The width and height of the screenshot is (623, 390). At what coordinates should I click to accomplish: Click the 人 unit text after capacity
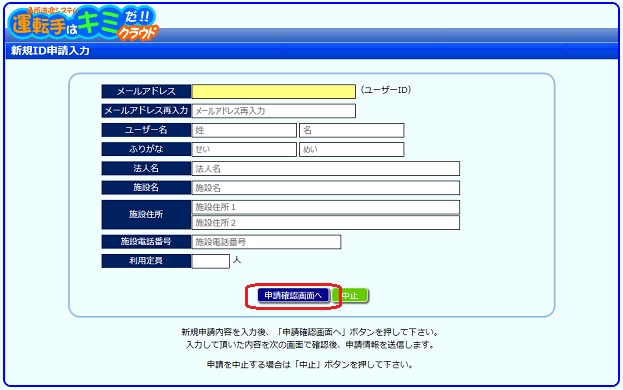click(237, 261)
